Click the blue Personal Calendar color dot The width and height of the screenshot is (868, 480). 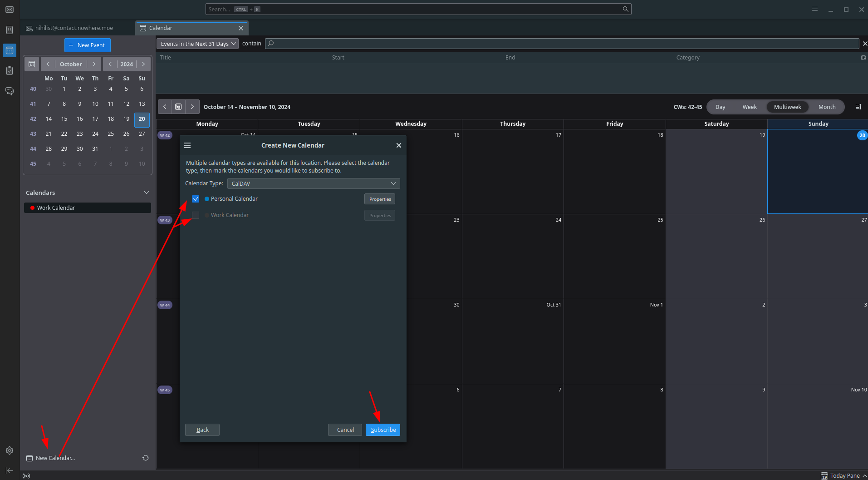(207, 199)
